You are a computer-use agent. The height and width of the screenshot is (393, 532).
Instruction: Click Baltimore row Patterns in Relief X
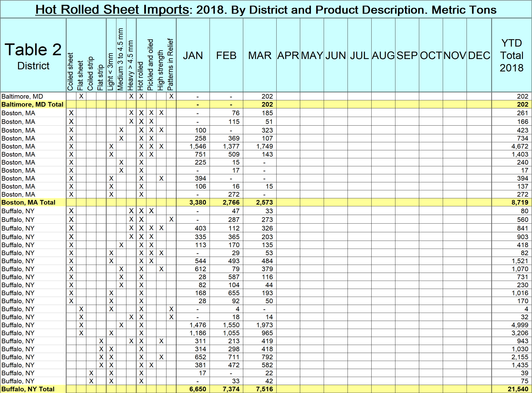[x=171, y=96]
